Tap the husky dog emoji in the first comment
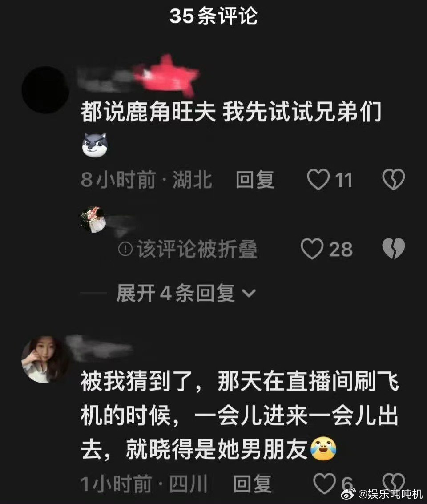This screenshot has height=504, width=427. 94,145
